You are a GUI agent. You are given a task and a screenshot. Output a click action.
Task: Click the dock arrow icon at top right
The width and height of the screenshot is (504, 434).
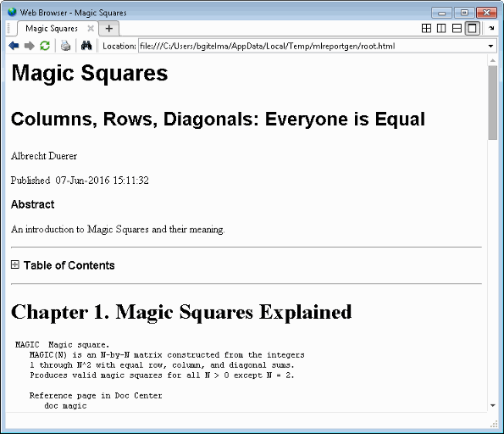click(x=491, y=28)
